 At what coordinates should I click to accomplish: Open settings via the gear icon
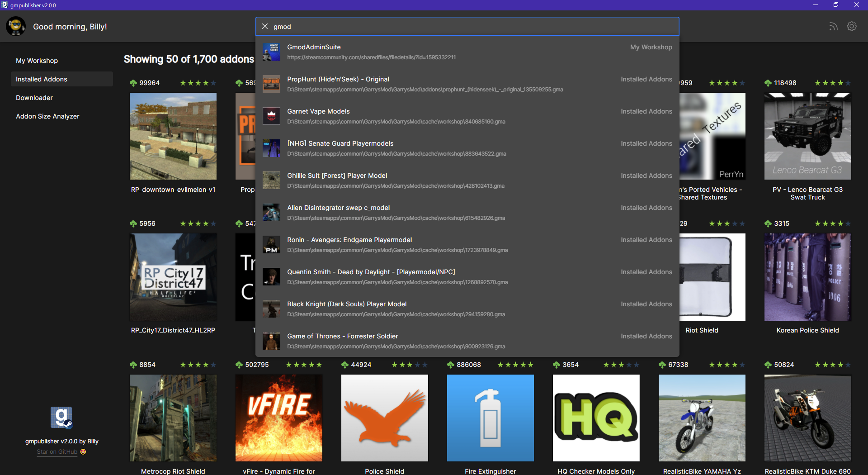(852, 26)
